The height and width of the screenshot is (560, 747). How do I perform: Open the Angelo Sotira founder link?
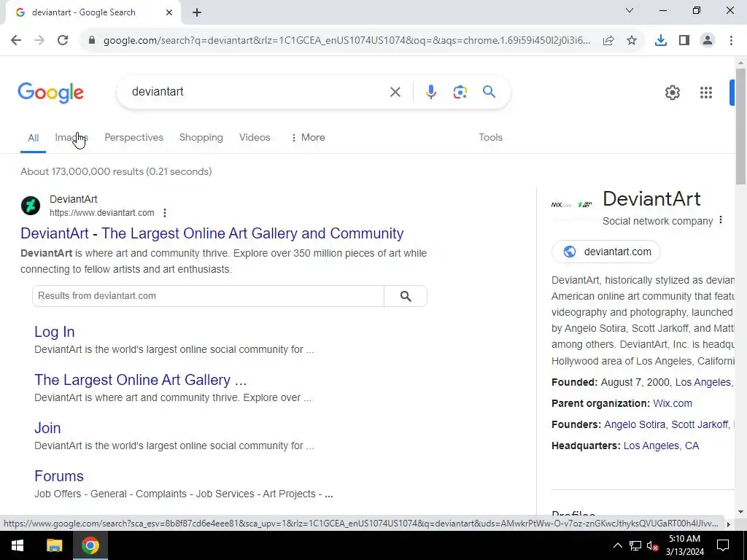tap(635, 424)
